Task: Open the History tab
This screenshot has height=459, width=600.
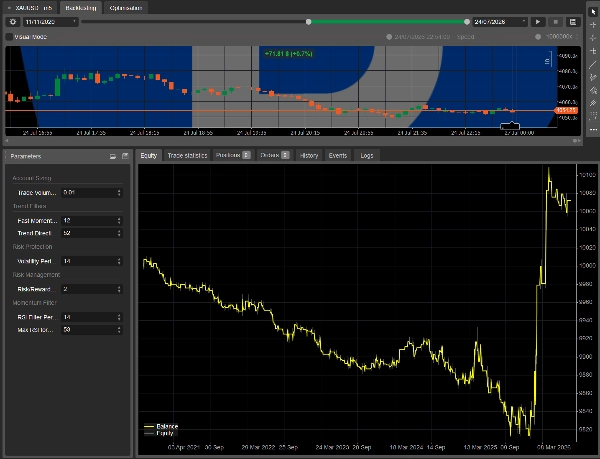Action: [x=309, y=155]
